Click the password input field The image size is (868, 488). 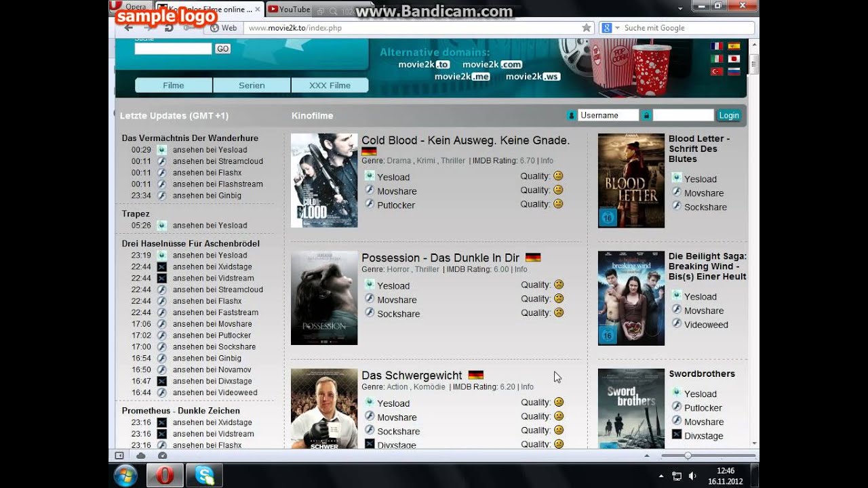click(684, 115)
